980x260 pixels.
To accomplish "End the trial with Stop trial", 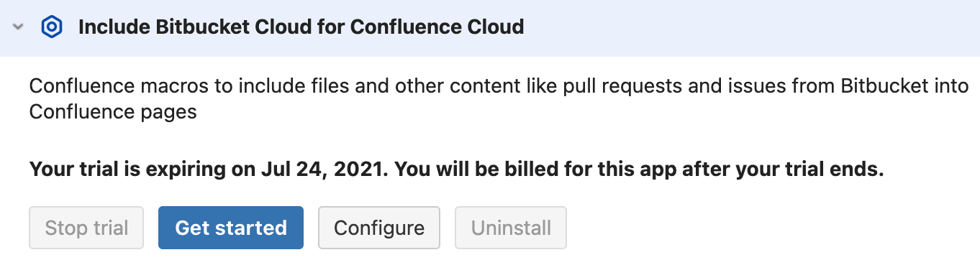I will coord(86,228).
